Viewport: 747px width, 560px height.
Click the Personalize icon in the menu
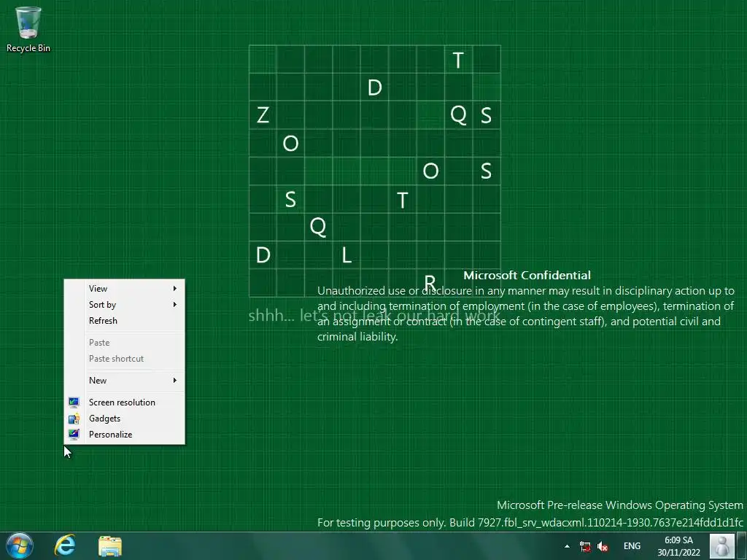click(x=74, y=435)
